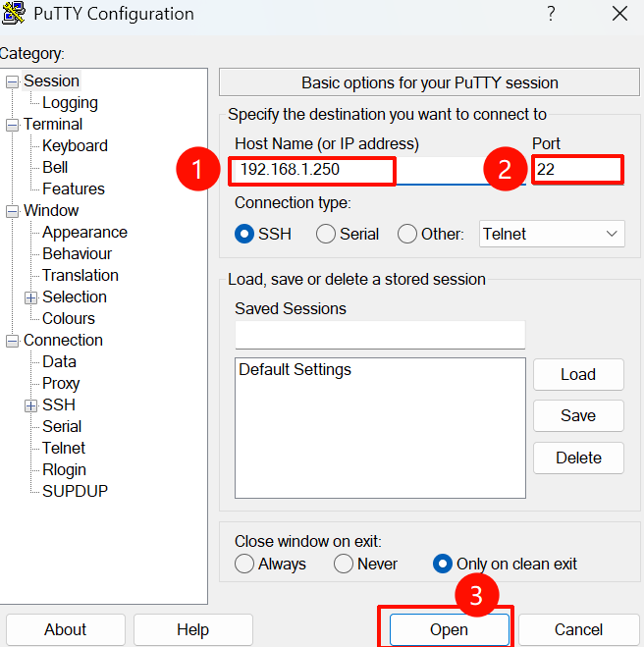Open the Logging category
This screenshot has width=644, height=647.
coord(70,103)
